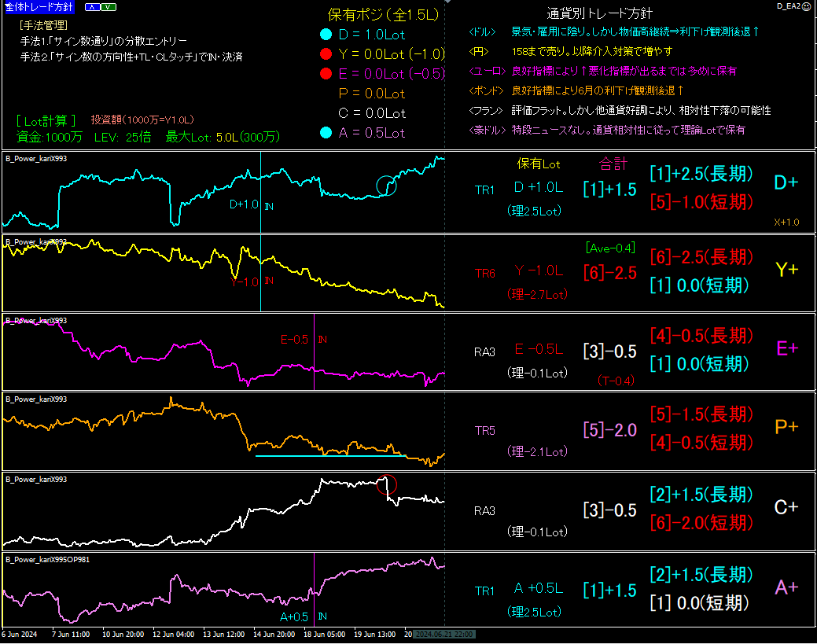817x644 pixels.
Task: Click the red dot next to E = 0.0Lot
Action: [x=326, y=73]
